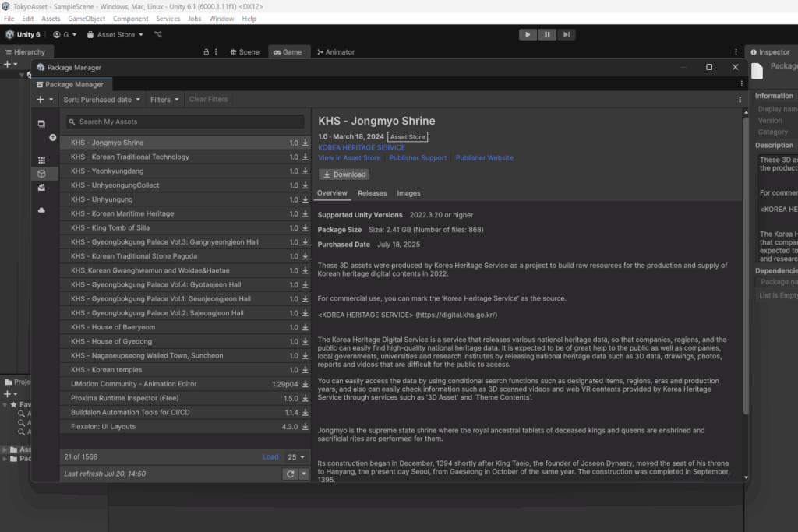Click the Load link in list footer
This screenshot has width=798, height=532.
(270, 456)
